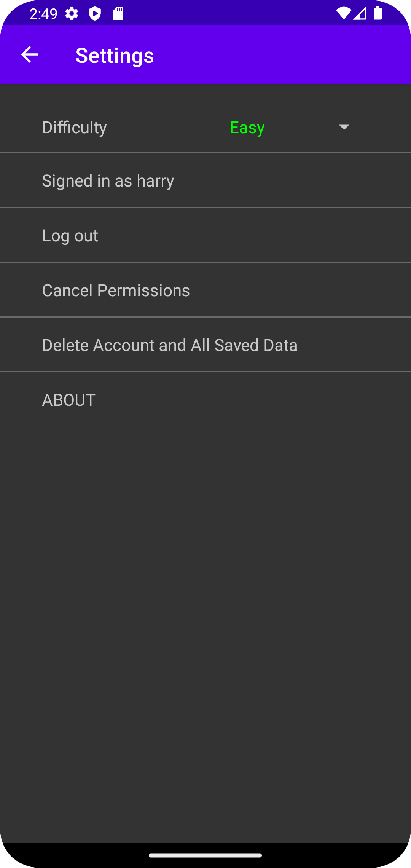411x868 pixels.
Task: Click the Difficulty label
Action: [x=75, y=128]
